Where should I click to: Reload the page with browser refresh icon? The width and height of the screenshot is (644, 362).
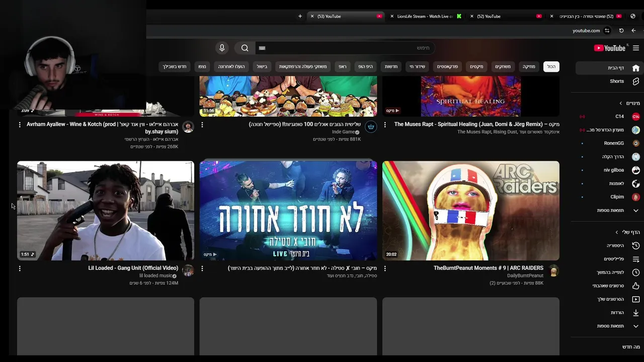621,31
